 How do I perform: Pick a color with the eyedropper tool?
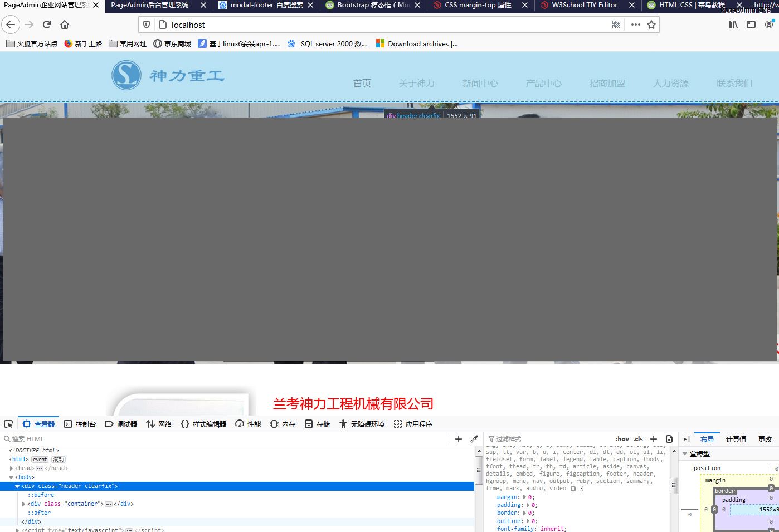tap(474, 439)
